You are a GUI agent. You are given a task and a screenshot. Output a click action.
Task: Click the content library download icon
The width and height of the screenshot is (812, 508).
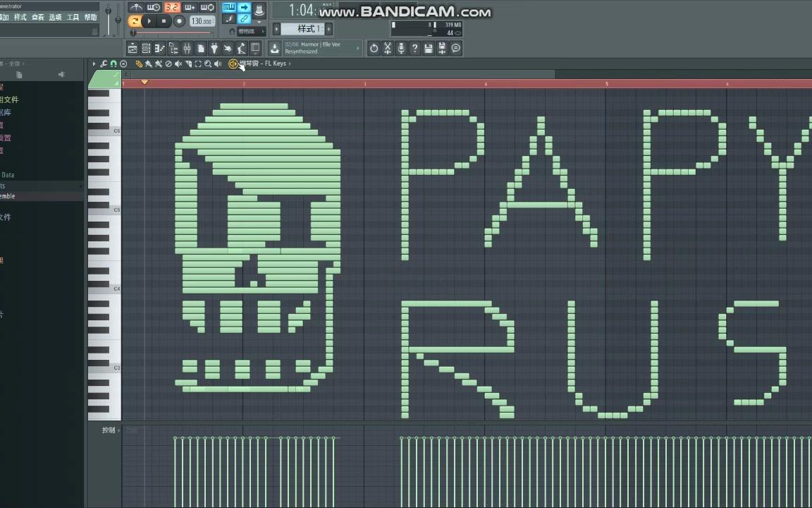tap(274, 48)
